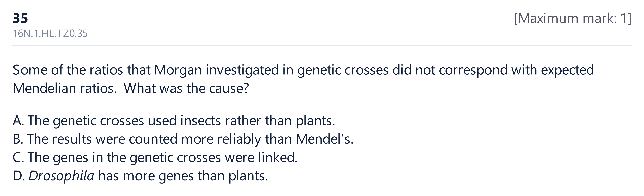Click the Maximum mark: 1 label
The width and height of the screenshot is (644, 196).
(572, 19)
